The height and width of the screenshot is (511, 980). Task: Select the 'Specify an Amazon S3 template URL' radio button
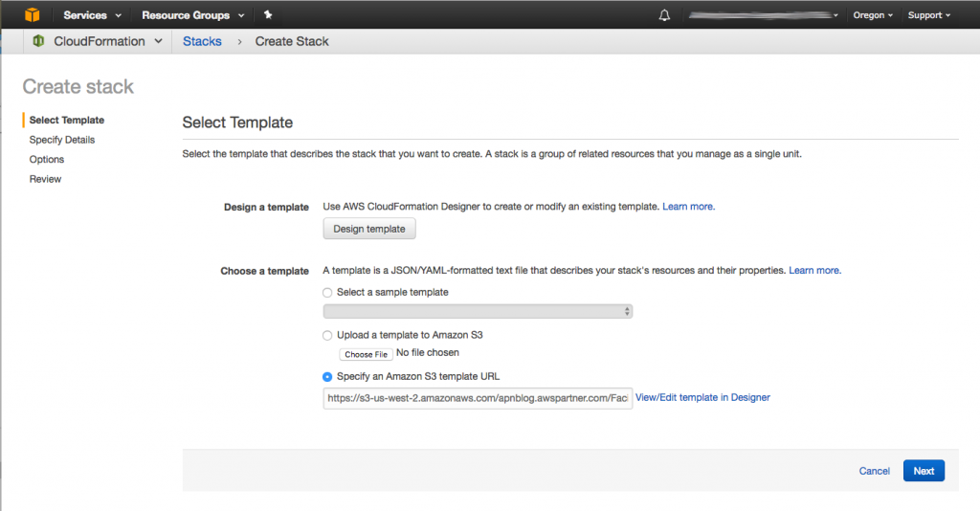click(x=327, y=377)
